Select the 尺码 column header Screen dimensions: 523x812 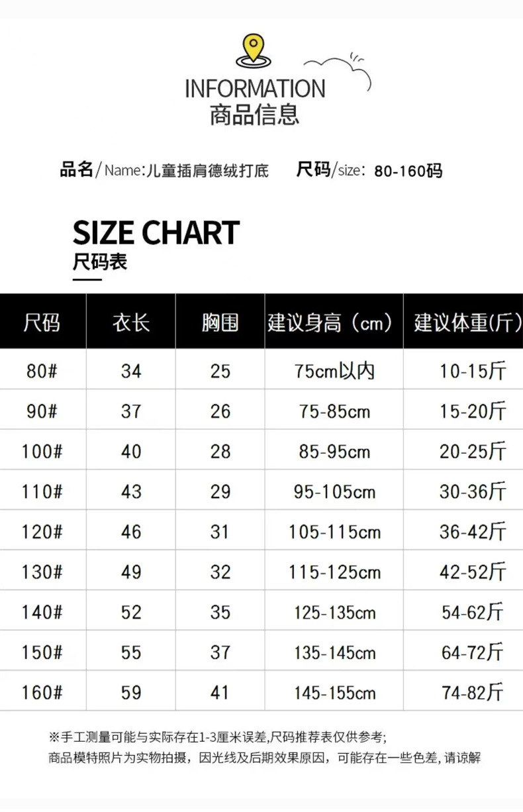(42, 323)
